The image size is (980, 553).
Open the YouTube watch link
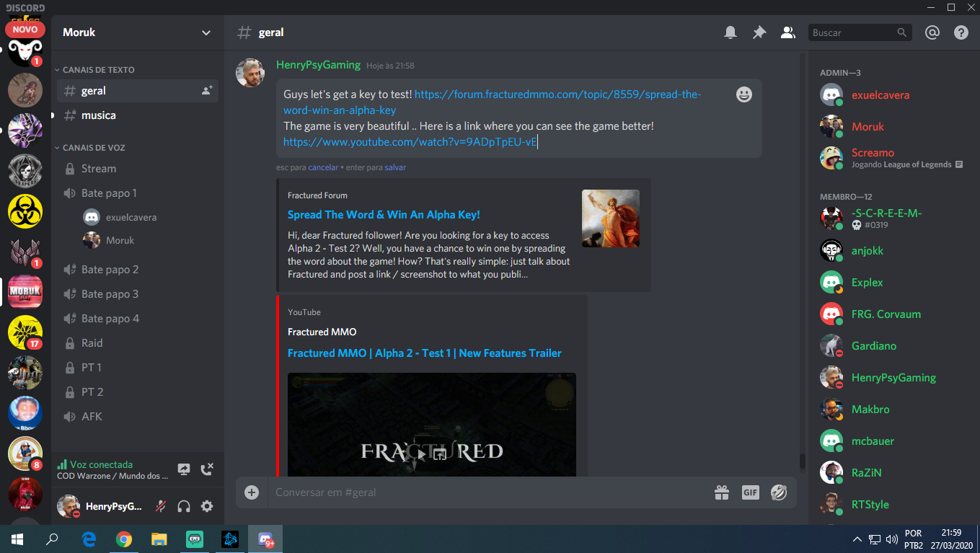(410, 142)
